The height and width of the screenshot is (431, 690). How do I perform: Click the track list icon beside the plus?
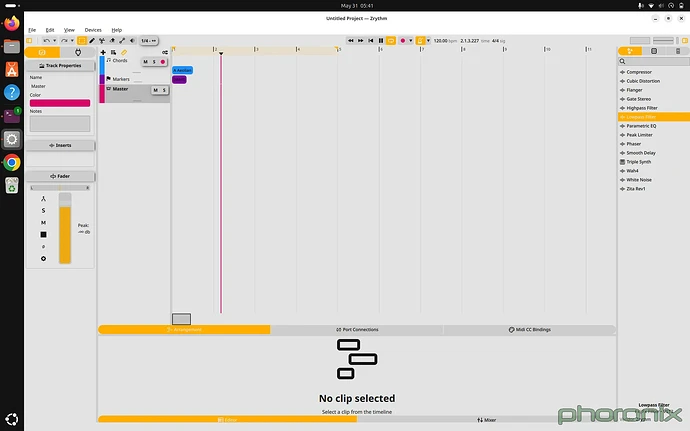(x=114, y=52)
